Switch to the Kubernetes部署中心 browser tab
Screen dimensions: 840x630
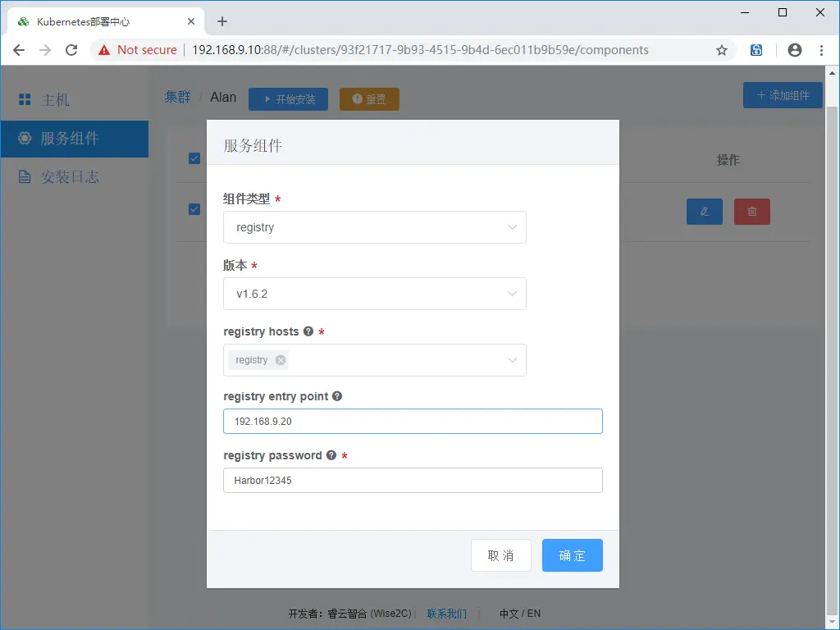(106, 21)
